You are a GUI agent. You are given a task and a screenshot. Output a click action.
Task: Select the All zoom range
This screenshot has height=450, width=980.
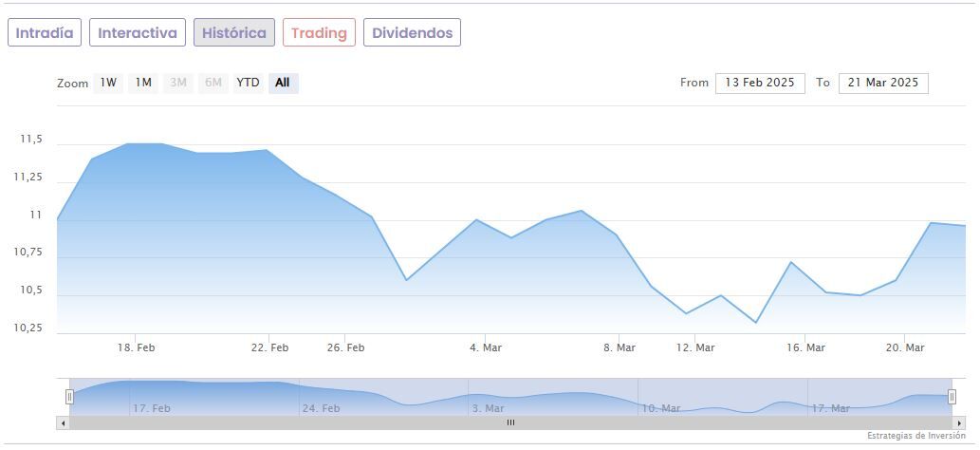[x=283, y=83]
